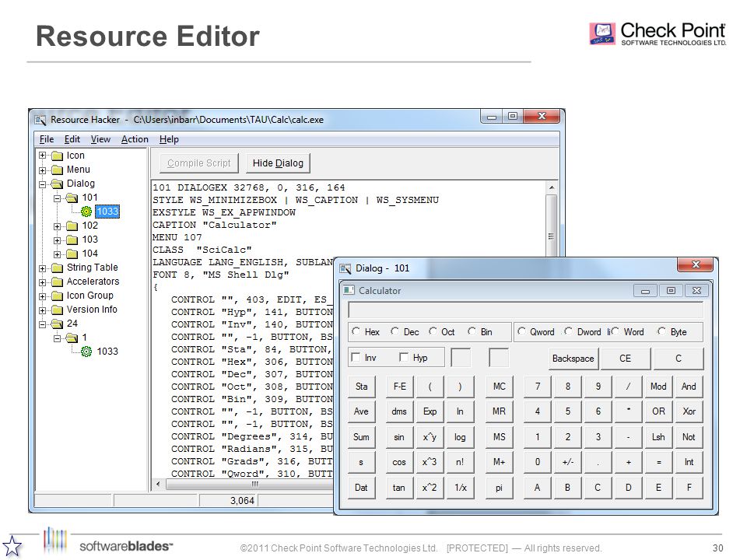Tick the Hyp checkbox

[404, 357]
